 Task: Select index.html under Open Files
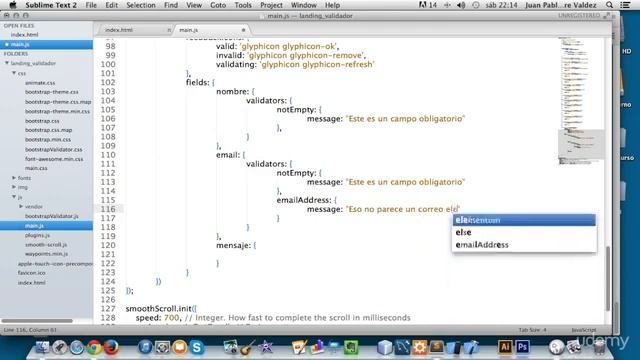coord(24,35)
